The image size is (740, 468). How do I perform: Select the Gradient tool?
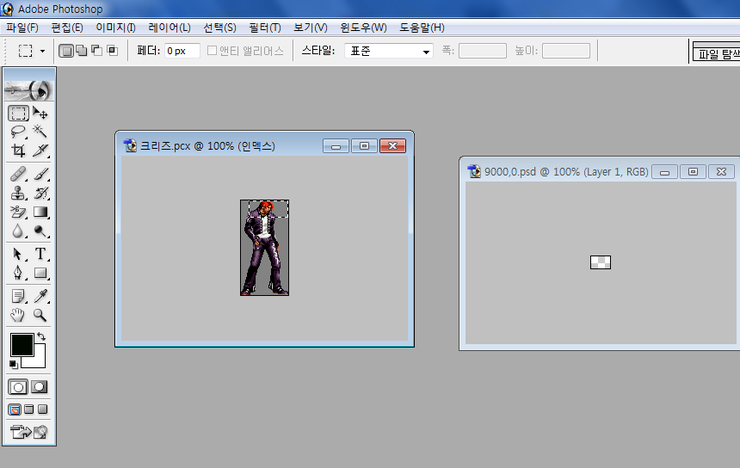(41, 212)
